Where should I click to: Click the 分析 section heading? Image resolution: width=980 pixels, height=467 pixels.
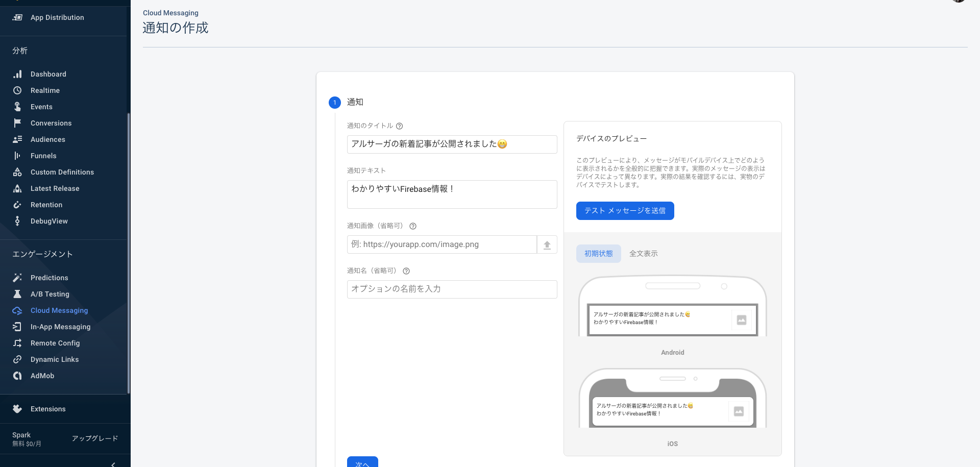(x=20, y=51)
